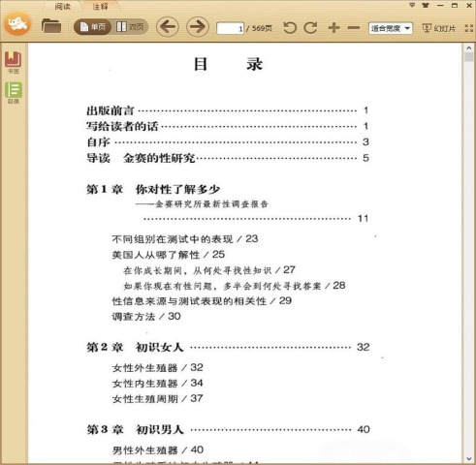Click 不同组别在测试中的表现 / 23
476x465 pixels.
pos(185,239)
